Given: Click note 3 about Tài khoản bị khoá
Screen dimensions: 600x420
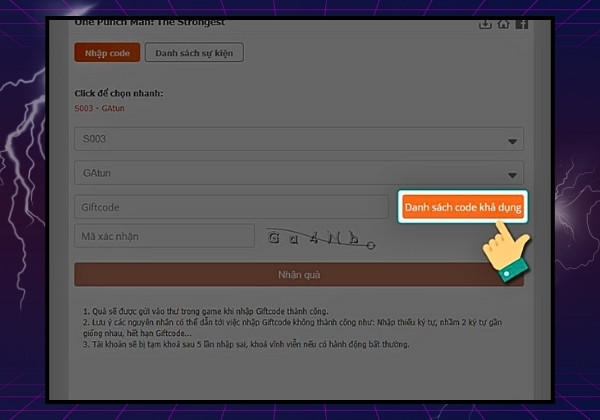Looking at the screenshot, I should click(x=246, y=344).
